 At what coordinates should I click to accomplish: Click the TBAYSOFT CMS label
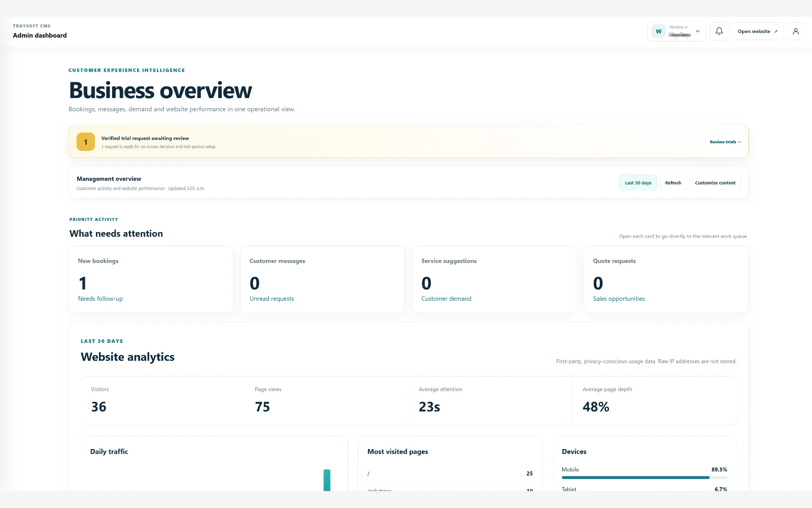pyautogui.click(x=31, y=26)
